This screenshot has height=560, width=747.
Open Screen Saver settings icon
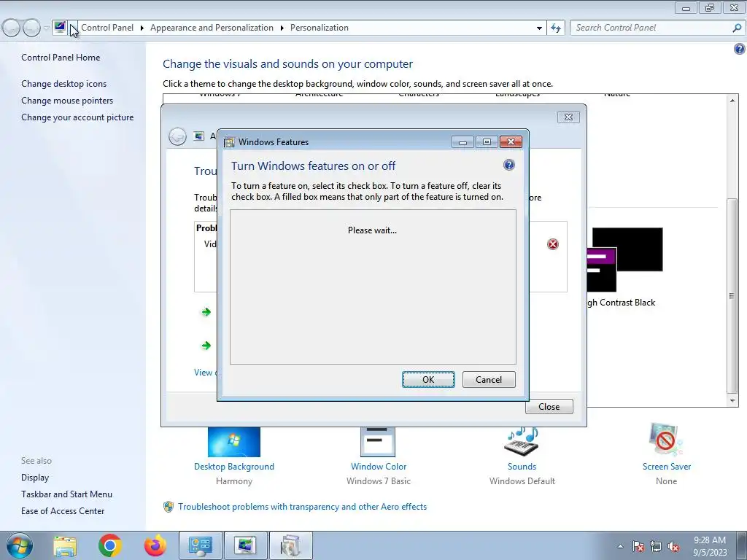665,439
